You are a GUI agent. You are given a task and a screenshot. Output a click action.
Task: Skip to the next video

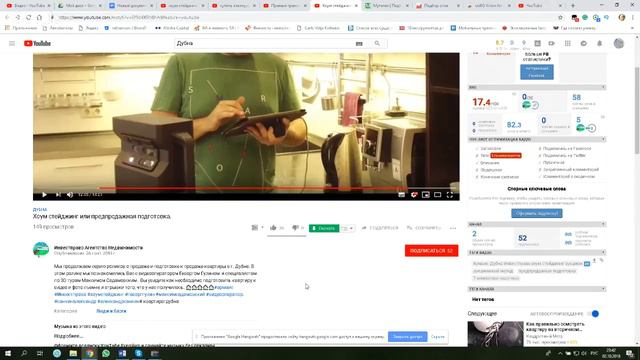[58, 195]
